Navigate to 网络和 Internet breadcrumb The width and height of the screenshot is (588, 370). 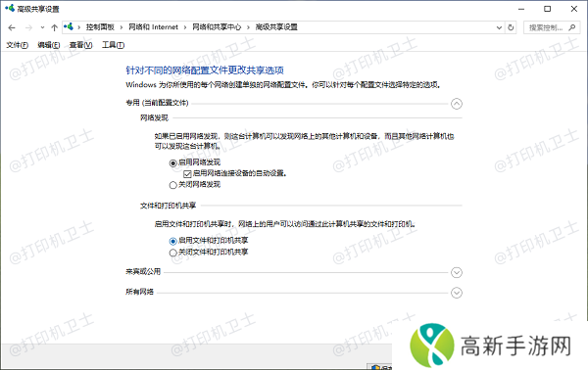[154, 27]
